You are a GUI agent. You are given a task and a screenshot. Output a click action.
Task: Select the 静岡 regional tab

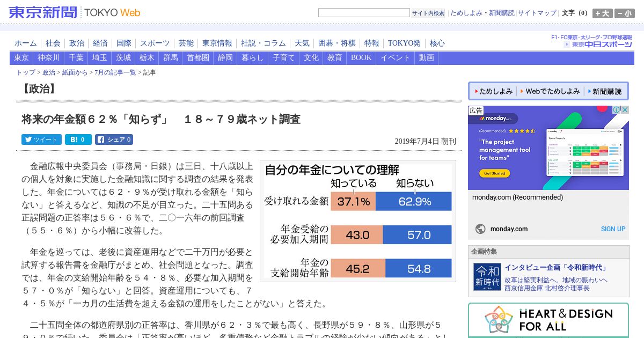[x=225, y=58]
